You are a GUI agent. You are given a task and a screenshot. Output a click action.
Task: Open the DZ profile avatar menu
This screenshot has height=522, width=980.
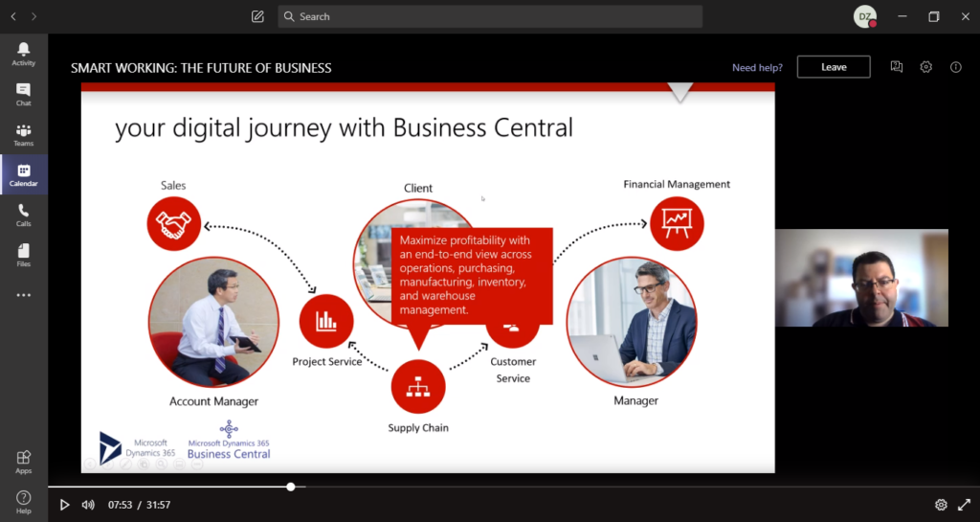[865, 17]
